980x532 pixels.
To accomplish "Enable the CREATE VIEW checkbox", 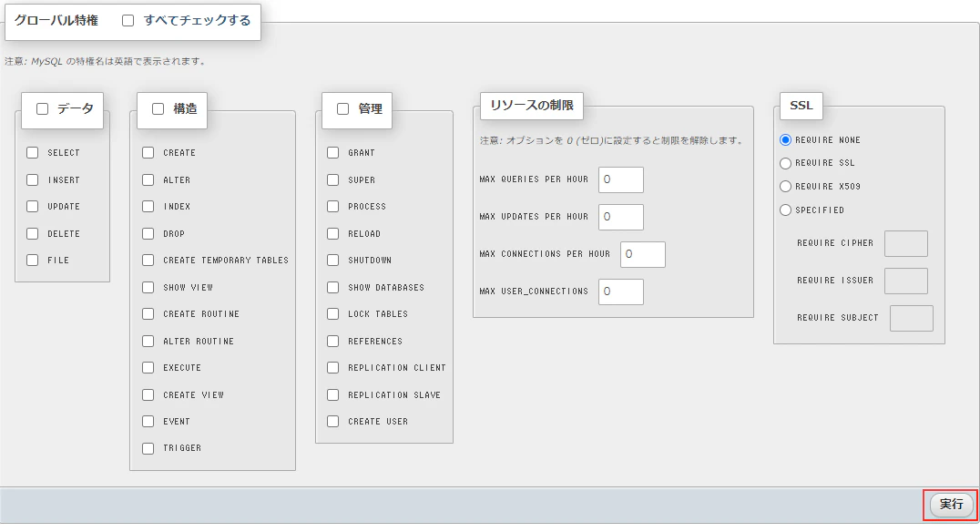I will tap(148, 395).
